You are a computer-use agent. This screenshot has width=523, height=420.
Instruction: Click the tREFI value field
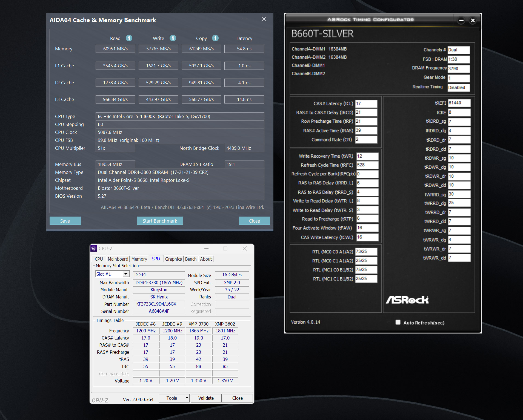tap(459, 103)
